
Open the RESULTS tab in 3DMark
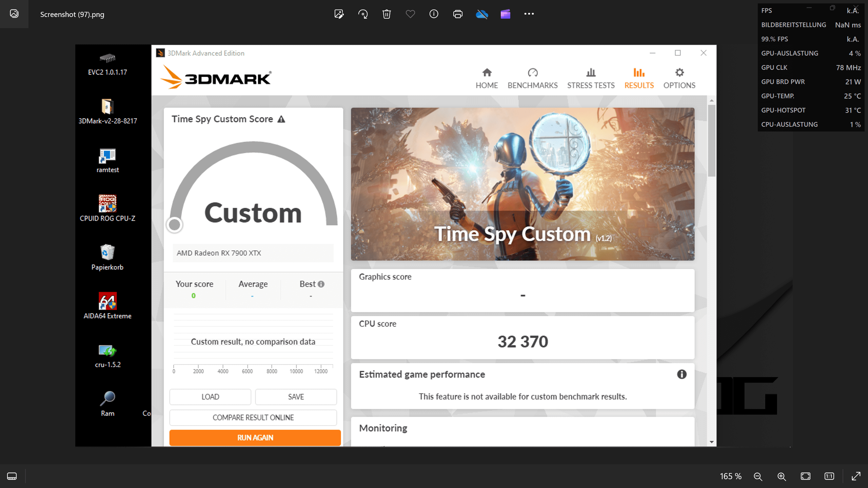tap(639, 78)
